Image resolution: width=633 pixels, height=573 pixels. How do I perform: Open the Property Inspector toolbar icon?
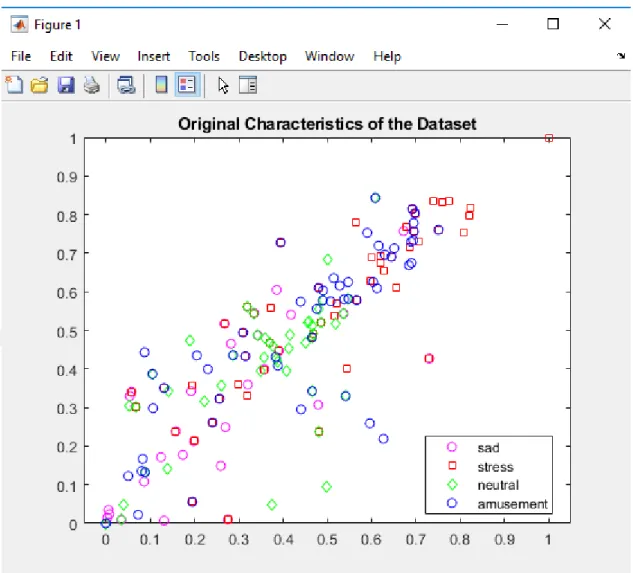[x=248, y=85]
